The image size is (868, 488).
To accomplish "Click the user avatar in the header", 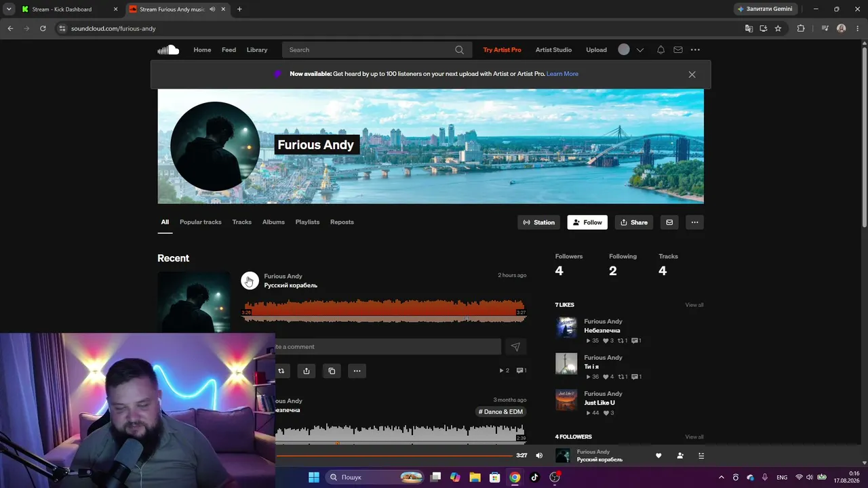I will [624, 49].
